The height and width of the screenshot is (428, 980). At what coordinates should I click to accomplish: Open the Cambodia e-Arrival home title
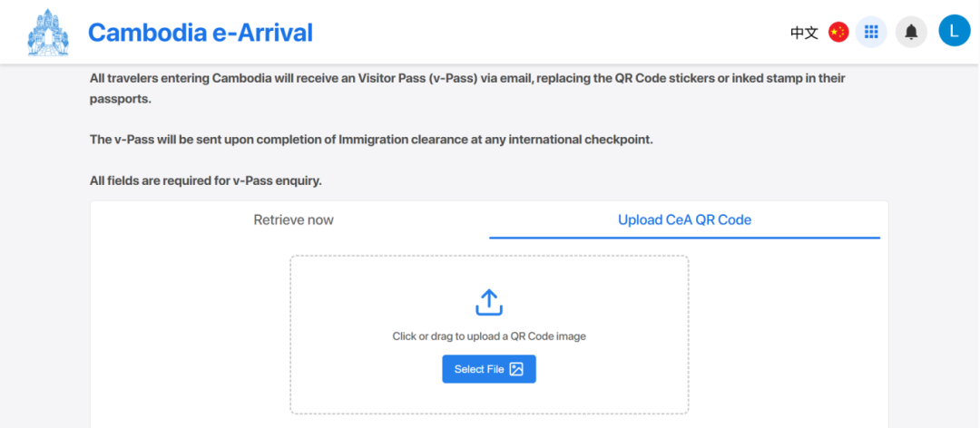[200, 33]
